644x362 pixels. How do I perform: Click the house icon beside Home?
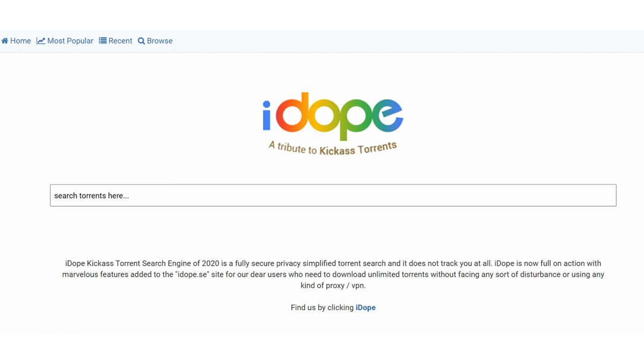coord(5,41)
